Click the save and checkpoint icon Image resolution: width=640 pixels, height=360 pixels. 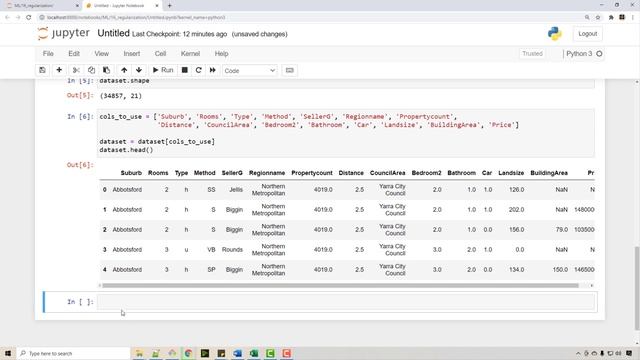point(42,70)
